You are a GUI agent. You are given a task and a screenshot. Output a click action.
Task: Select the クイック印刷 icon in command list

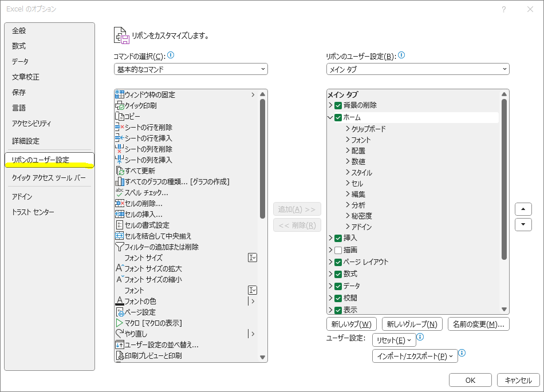click(119, 105)
